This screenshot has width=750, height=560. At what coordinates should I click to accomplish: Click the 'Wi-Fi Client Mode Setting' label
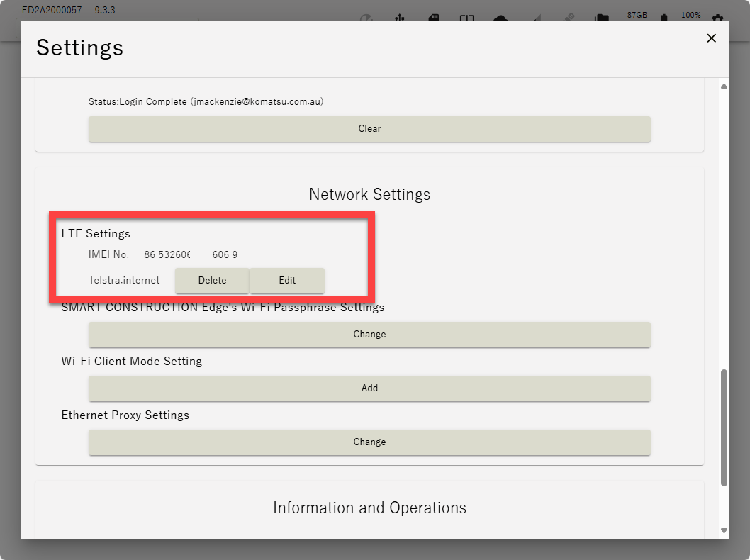click(132, 361)
